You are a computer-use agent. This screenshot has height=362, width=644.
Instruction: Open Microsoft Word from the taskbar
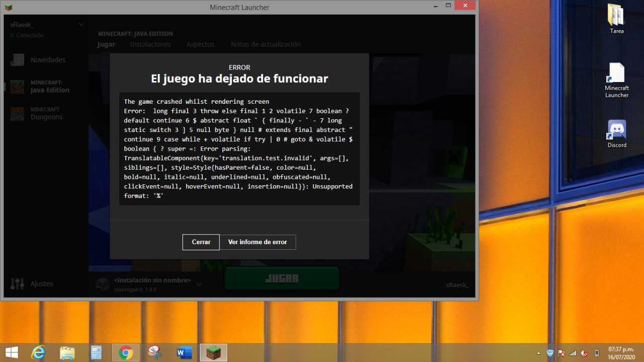tap(184, 352)
